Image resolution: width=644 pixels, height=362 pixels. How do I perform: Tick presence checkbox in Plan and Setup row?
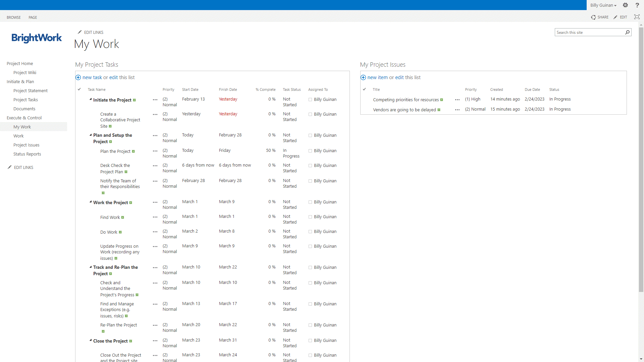tap(310, 135)
